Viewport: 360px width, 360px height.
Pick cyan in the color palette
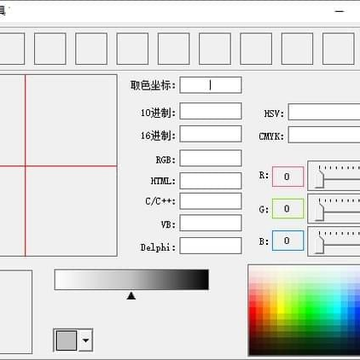[x=337, y=307]
